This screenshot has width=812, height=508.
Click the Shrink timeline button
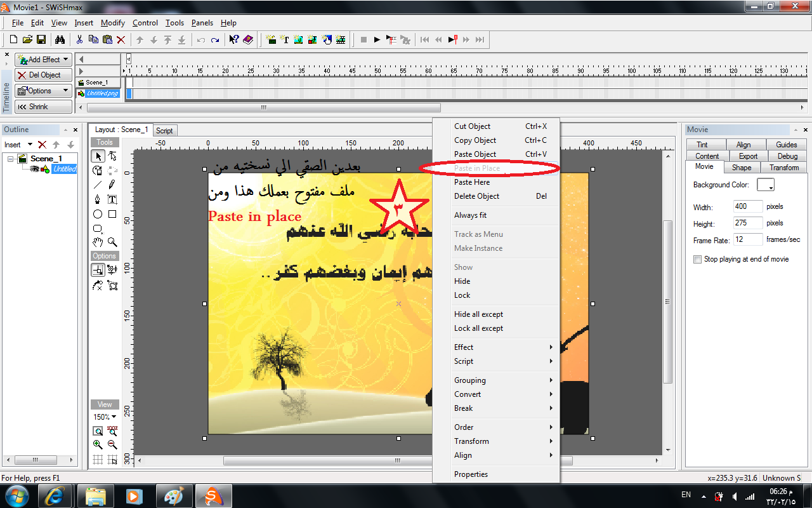(x=43, y=107)
